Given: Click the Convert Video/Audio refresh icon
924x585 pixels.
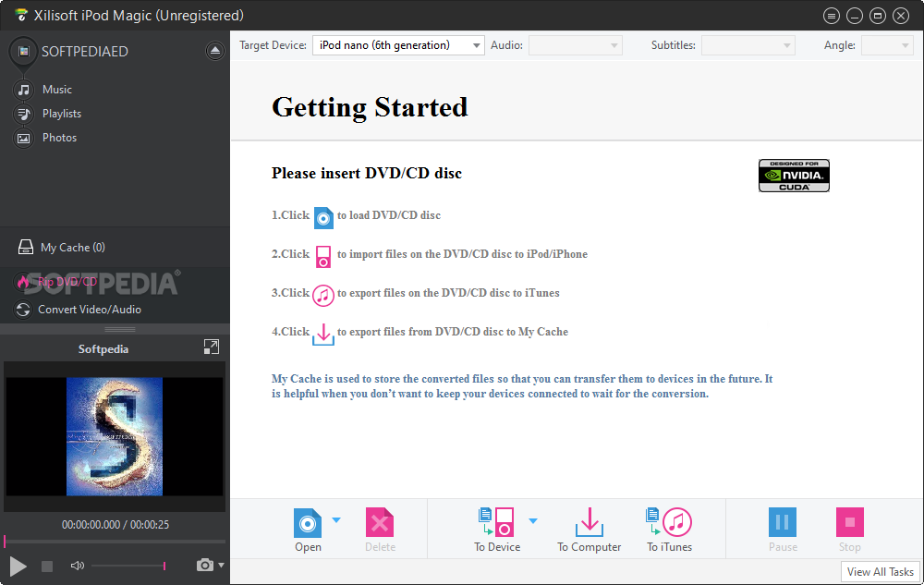Looking at the screenshot, I should click(x=23, y=310).
